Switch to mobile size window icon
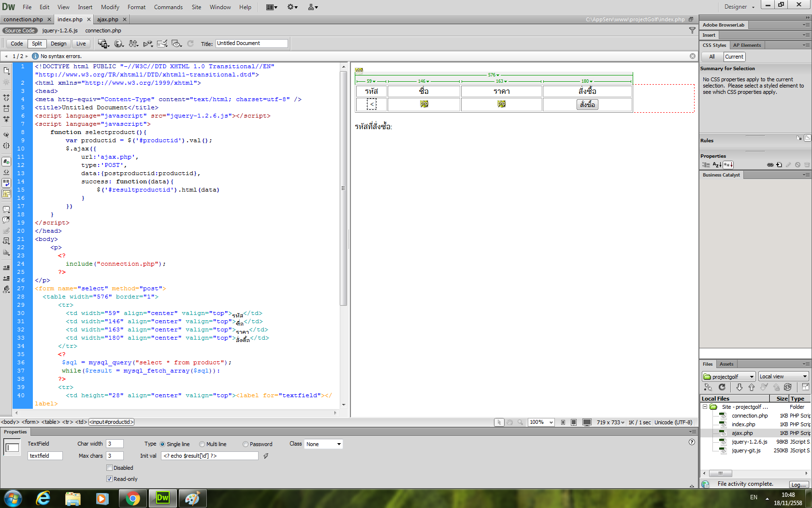 pos(563,422)
